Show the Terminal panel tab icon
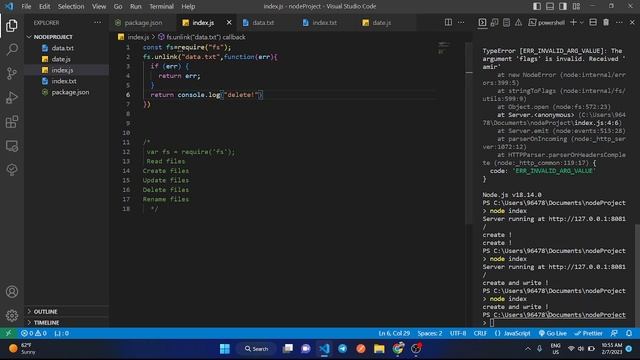Viewport: 640px width, 360px height. [482, 23]
